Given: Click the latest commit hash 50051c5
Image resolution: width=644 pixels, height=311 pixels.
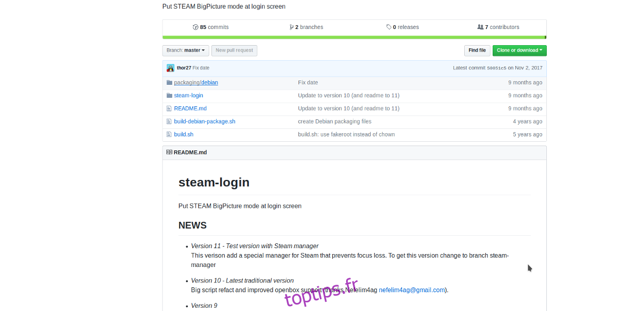Looking at the screenshot, I should click(x=496, y=68).
